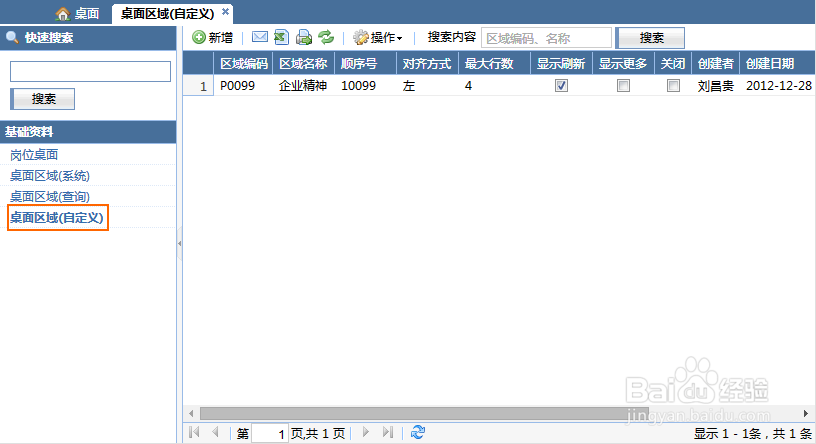Screen dimensions: 816x444
Task: Open the 操作 dropdown menu
Action: tap(377, 37)
